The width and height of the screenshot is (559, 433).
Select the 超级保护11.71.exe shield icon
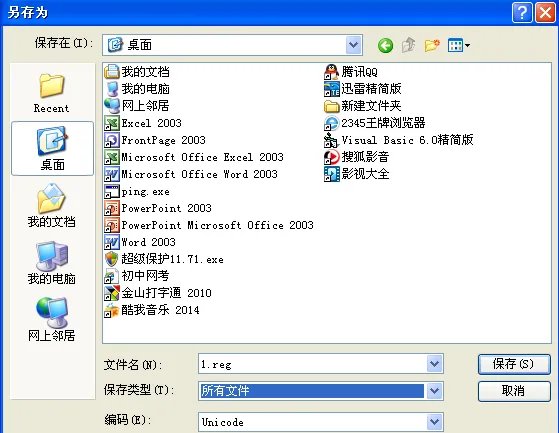tap(112, 259)
